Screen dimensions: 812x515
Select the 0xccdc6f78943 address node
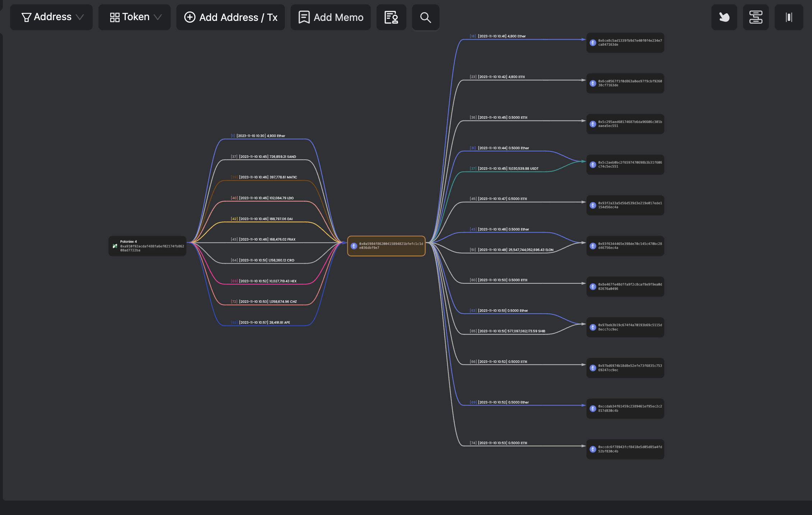625,449
